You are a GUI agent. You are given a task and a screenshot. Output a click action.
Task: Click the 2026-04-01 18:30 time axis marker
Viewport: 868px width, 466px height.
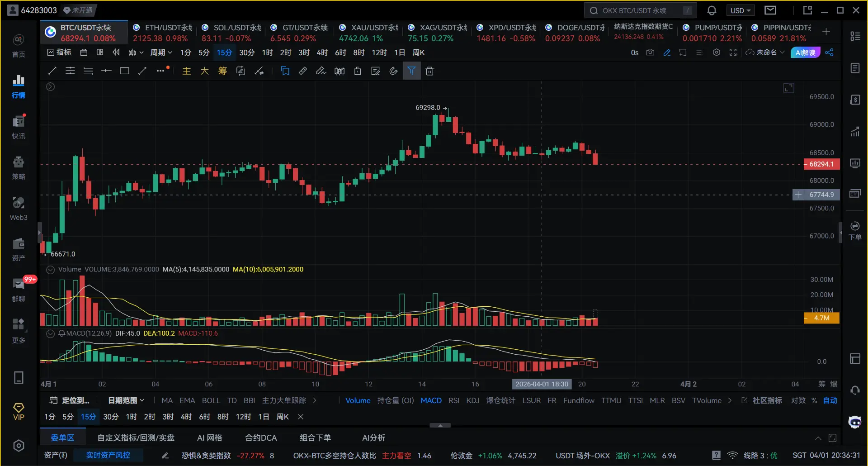click(x=542, y=384)
